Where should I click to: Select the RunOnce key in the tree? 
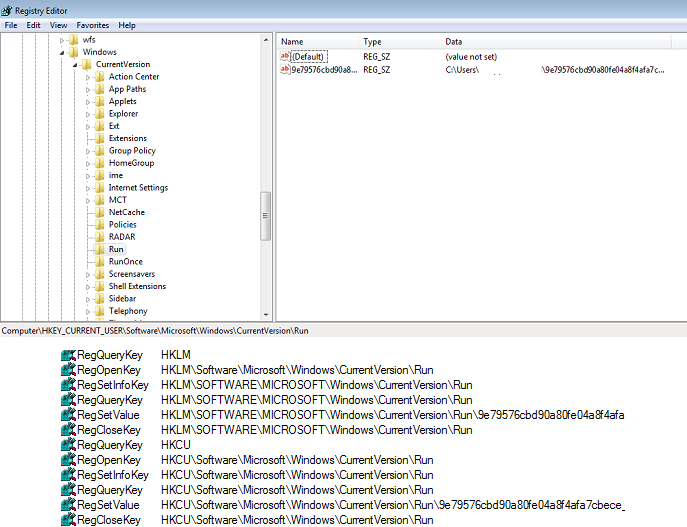(x=125, y=262)
